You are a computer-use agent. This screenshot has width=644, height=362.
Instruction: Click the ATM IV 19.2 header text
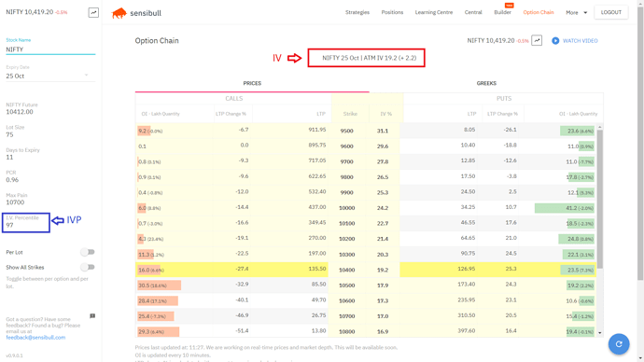369,58
